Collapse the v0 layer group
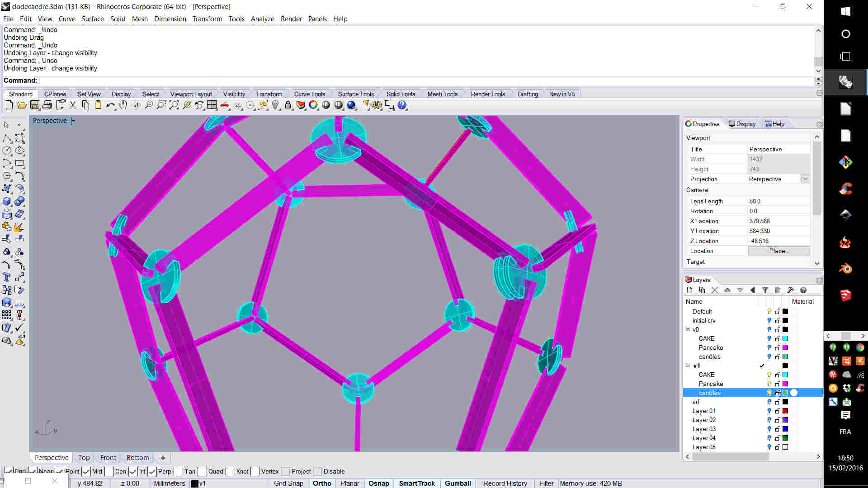868x488 pixels. [688, 329]
